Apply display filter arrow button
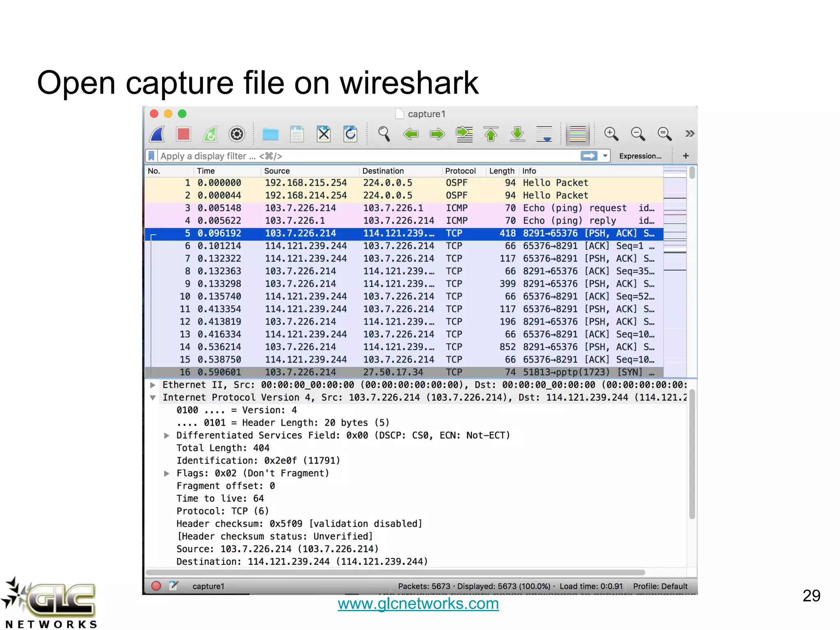This screenshot has width=840, height=630. (x=589, y=156)
